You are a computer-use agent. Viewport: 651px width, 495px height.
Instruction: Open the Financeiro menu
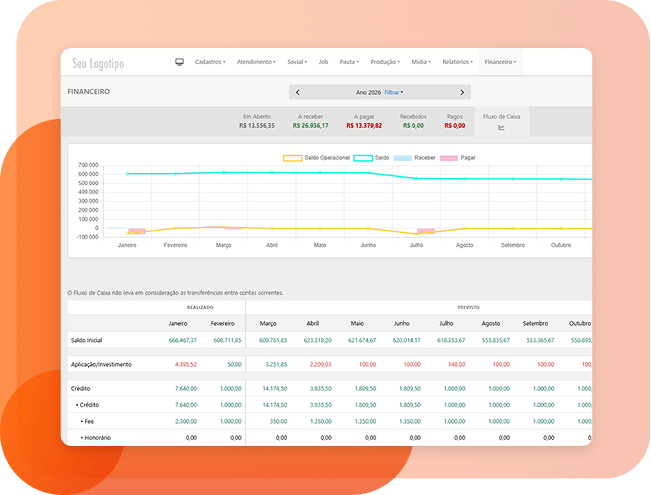[x=500, y=62]
